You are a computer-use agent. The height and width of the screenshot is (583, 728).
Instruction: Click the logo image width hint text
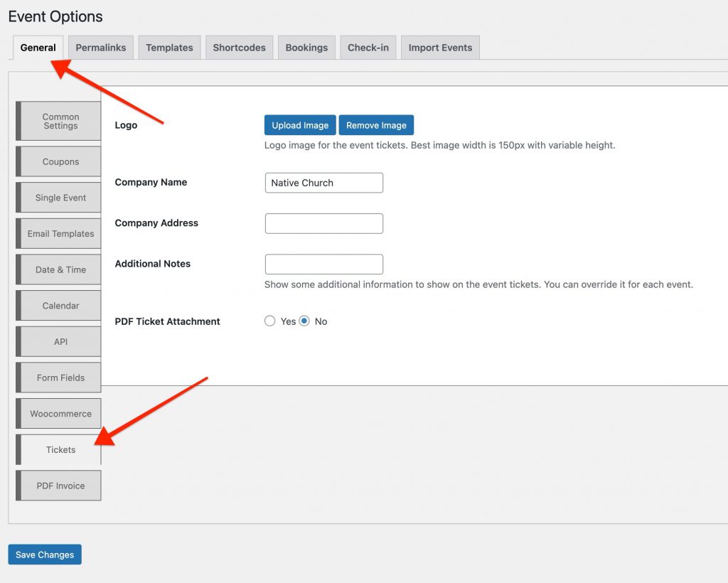(439, 145)
